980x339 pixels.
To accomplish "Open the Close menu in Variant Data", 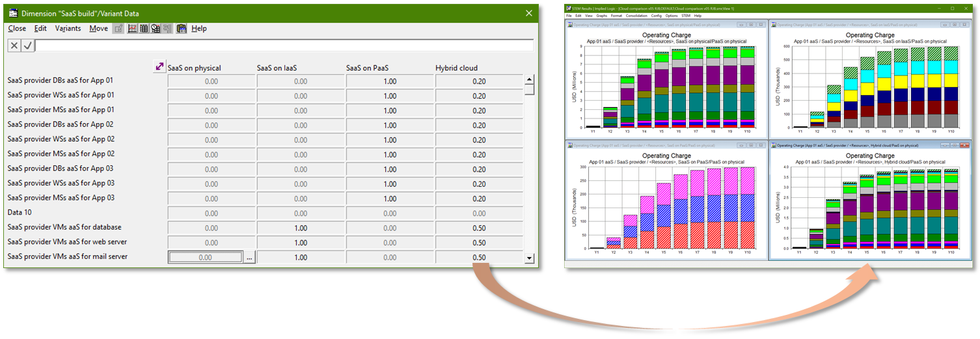I will (x=17, y=29).
